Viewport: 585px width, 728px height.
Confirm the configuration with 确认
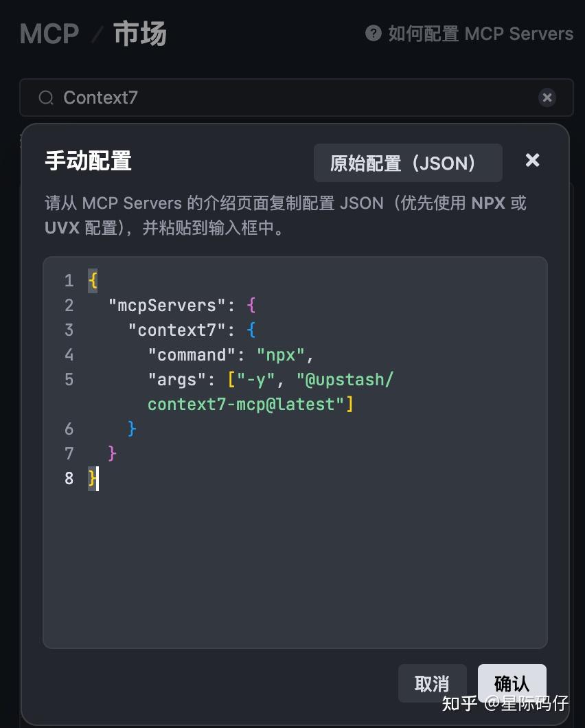click(512, 683)
